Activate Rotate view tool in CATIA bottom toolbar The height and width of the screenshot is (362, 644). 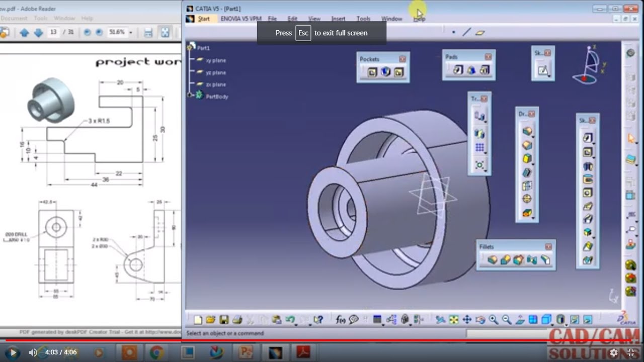480,319
